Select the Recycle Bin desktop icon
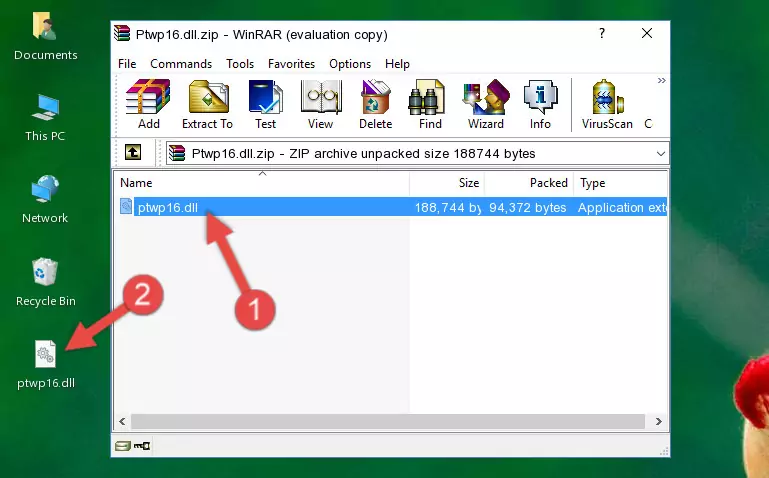Image resolution: width=769 pixels, height=478 pixels. tap(46, 282)
